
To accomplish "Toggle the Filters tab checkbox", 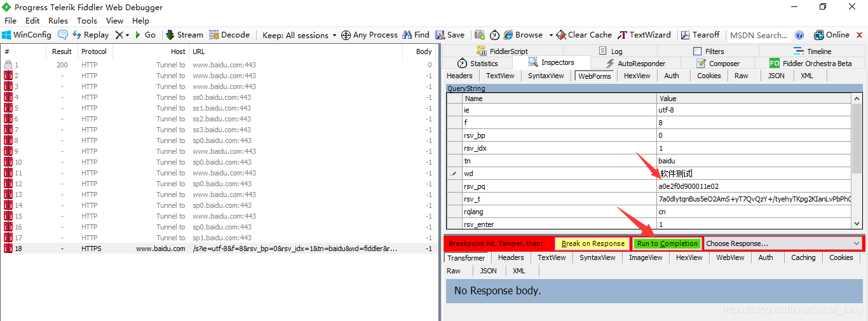I will 698,51.
